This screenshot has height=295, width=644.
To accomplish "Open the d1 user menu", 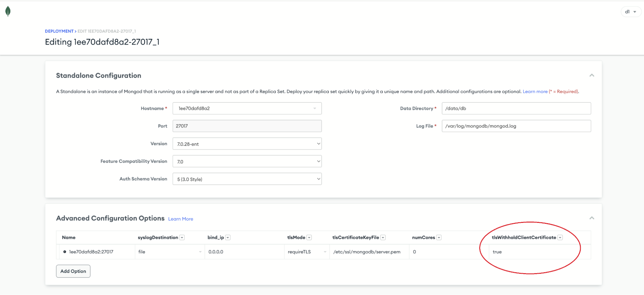I will pyautogui.click(x=630, y=12).
